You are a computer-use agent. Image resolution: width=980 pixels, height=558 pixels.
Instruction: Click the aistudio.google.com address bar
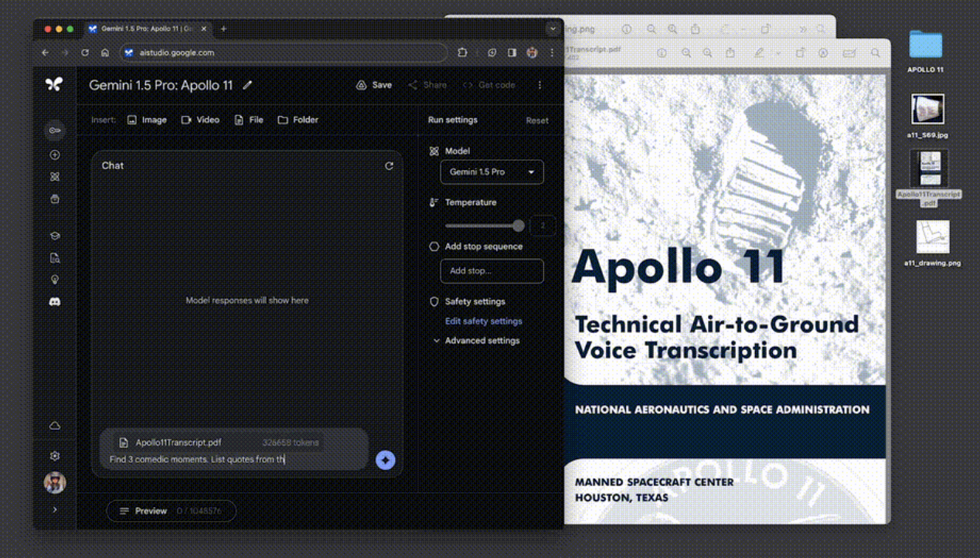pyautogui.click(x=284, y=53)
